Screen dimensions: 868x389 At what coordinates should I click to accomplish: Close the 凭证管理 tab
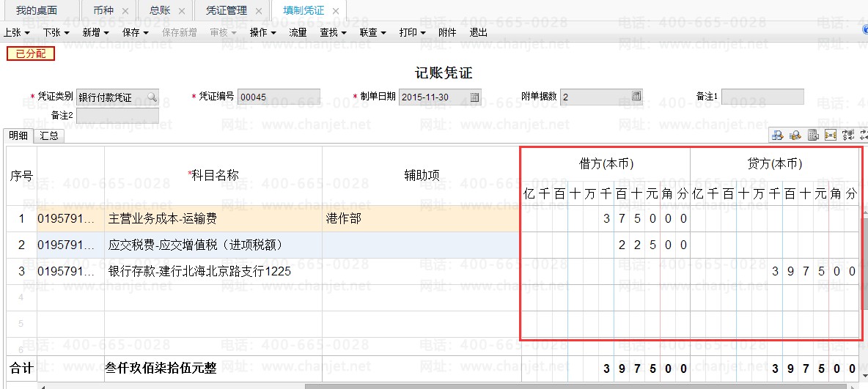click(258, 11)
